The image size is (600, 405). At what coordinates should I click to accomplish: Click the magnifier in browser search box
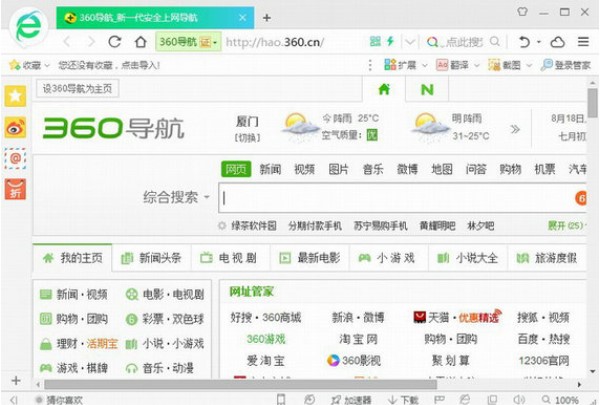click(495, 41)
